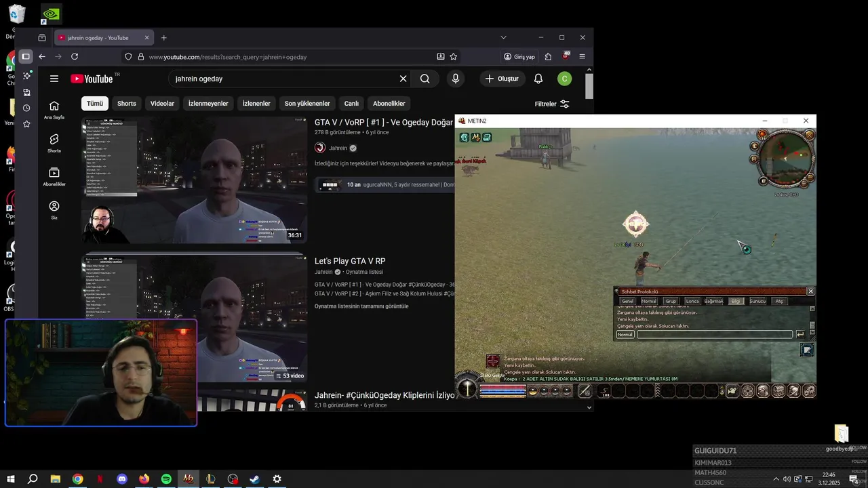Select the Videolar filter chip

click(x=162, y=104)
